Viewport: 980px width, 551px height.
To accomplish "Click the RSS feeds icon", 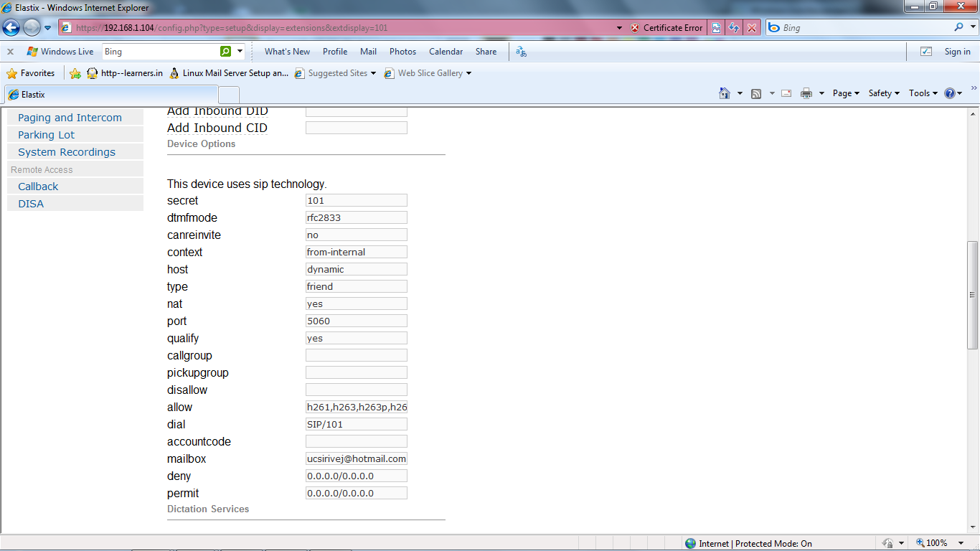I will click(x=756, y=93).
